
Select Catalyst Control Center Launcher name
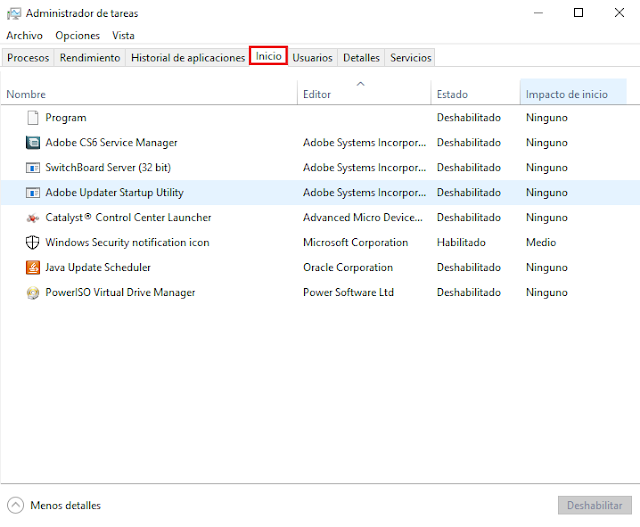tap(128, 217)
